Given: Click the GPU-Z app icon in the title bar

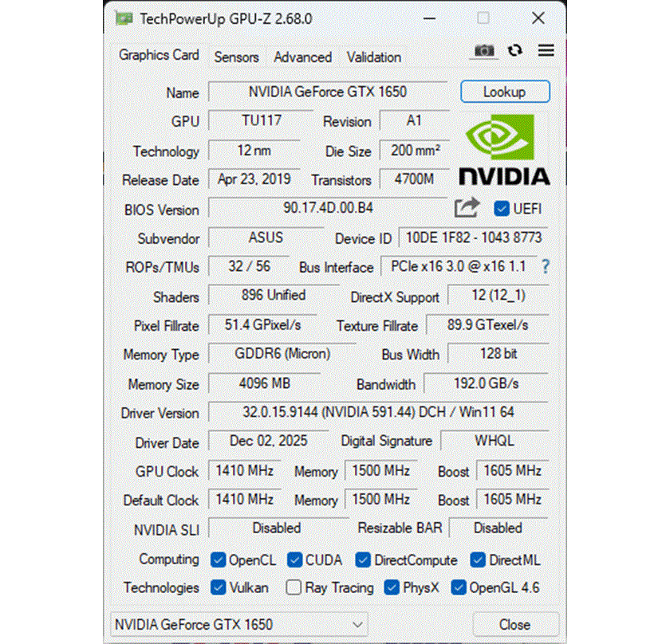Looking at the screenshot, I should [124, 18].
